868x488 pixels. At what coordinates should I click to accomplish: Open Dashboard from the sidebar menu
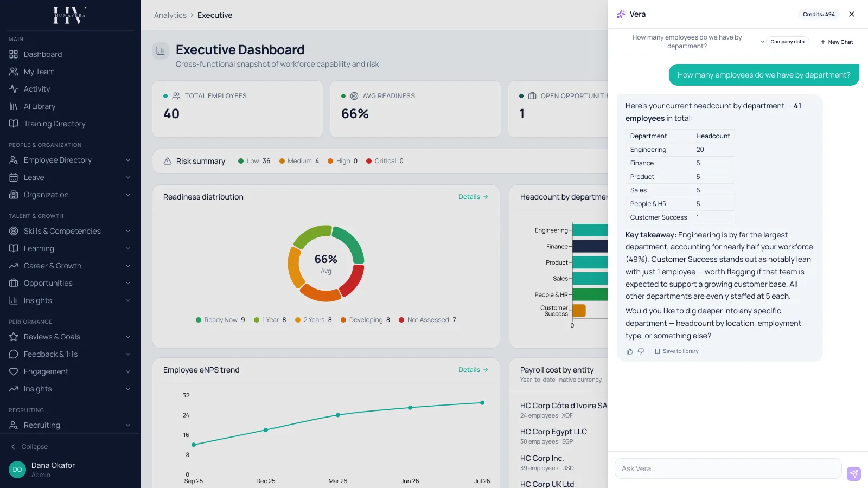pyautogui.click(x=71, y=54)
